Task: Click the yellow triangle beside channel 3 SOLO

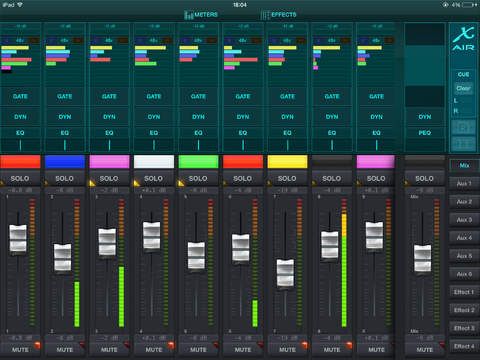Action: [x=93, y=183]
